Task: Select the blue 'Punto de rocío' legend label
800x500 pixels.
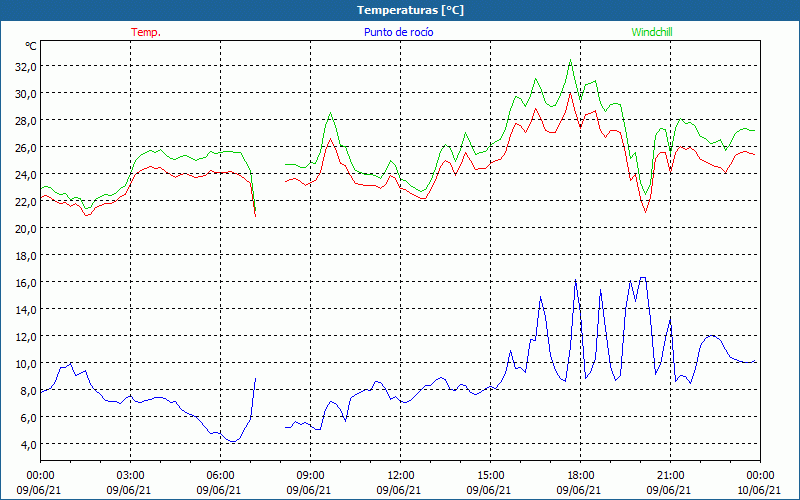Action: point(398,32)
